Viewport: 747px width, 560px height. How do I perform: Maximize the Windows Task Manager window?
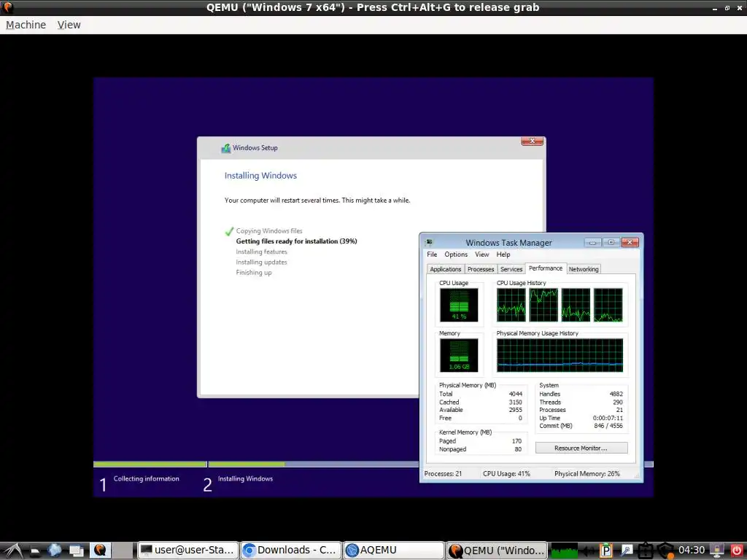(611, 242)
